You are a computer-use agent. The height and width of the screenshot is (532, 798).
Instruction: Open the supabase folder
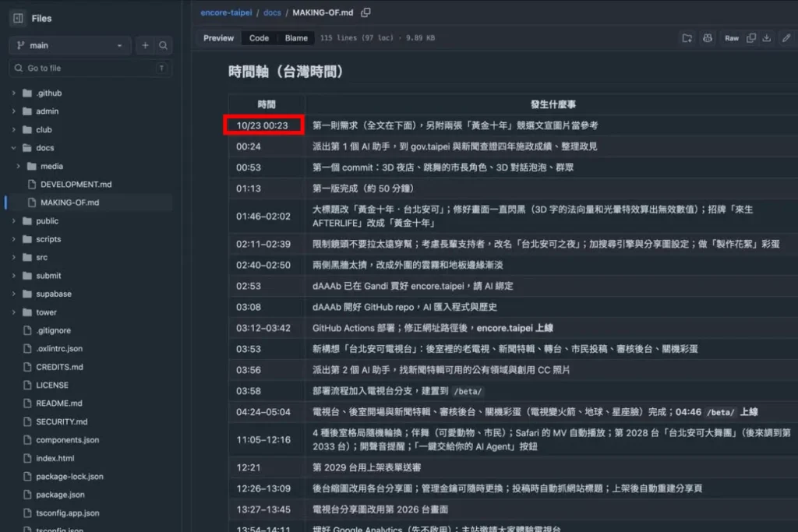pyautogui.click(x=54, y=294)
